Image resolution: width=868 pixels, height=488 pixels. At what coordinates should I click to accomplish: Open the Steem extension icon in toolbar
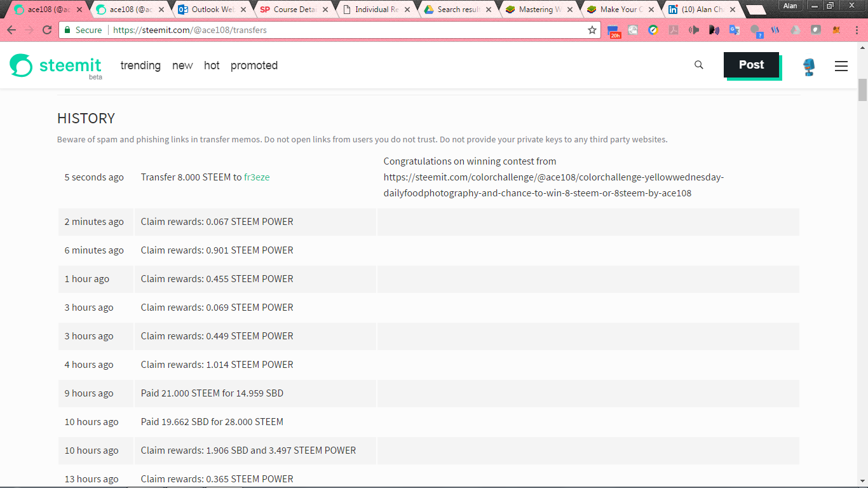(775, 30)
